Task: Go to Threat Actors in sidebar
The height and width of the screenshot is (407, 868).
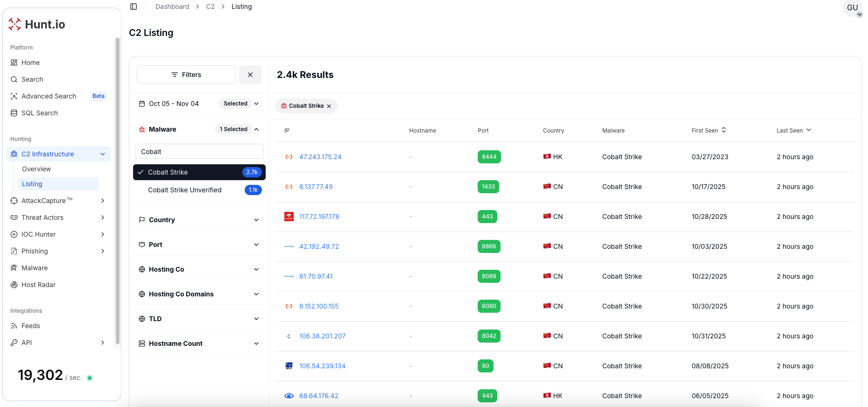Action: pos(42,218)
